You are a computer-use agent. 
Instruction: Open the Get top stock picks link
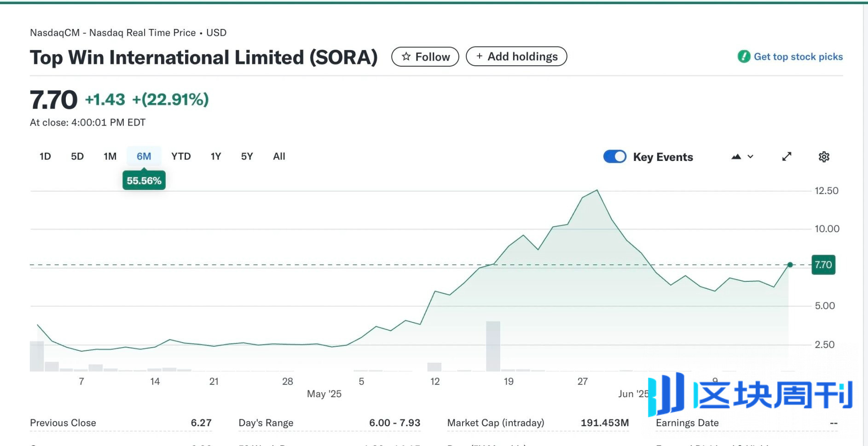tap(798, 57)
